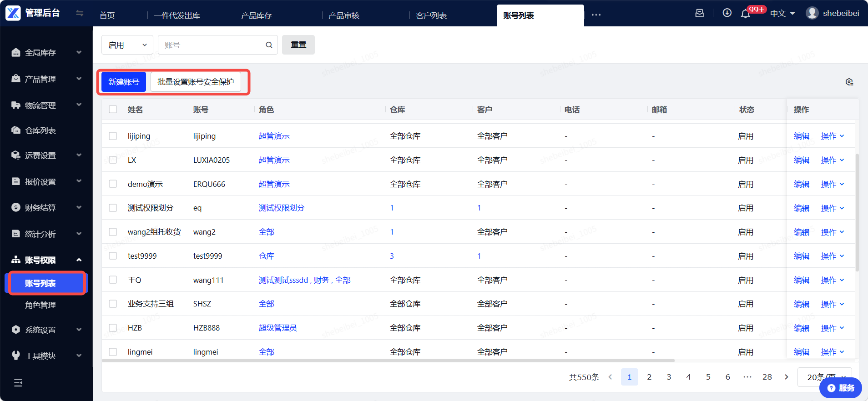Image resolution: width=868 pixels, height=401 pixels.
Task: Open the 账号列表 sidebar item
Action: 45,283
